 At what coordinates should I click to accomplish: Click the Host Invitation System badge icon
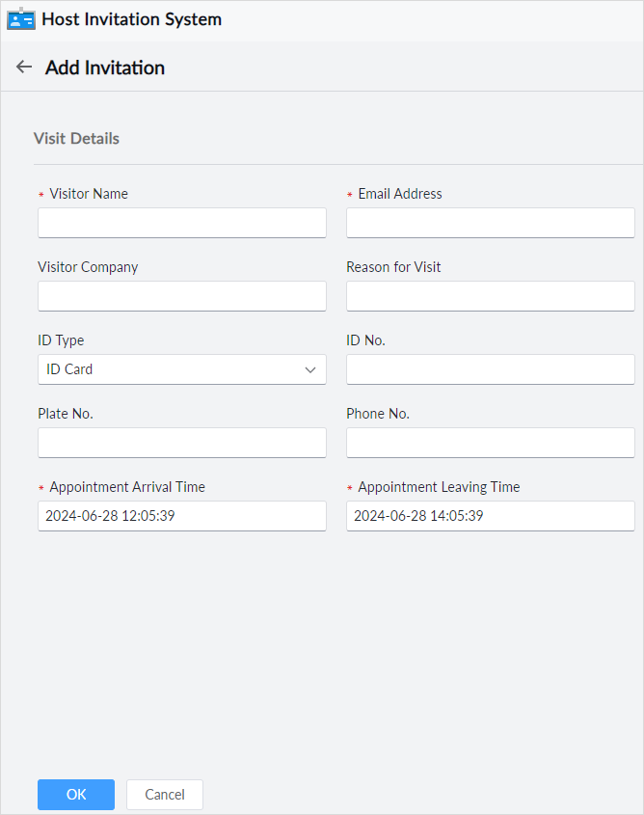point(21,19)
